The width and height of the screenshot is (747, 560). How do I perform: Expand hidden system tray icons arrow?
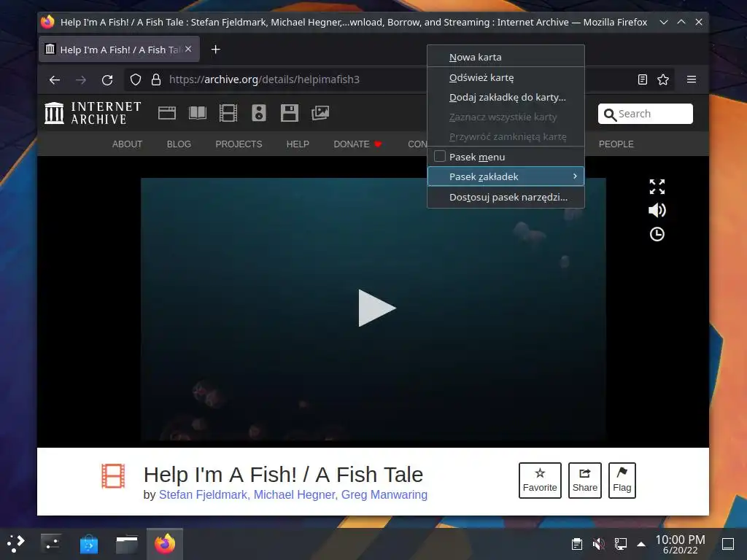coord(641,544)
